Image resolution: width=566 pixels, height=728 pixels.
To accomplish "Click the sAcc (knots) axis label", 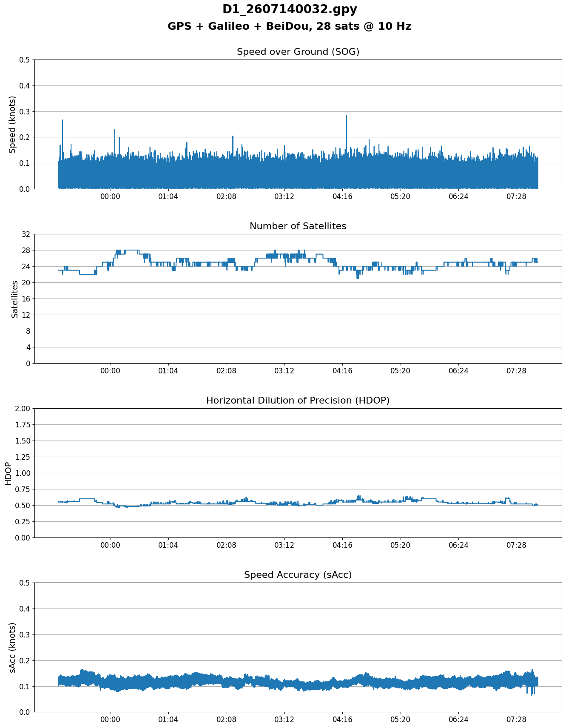I will (x=12, y=648).
